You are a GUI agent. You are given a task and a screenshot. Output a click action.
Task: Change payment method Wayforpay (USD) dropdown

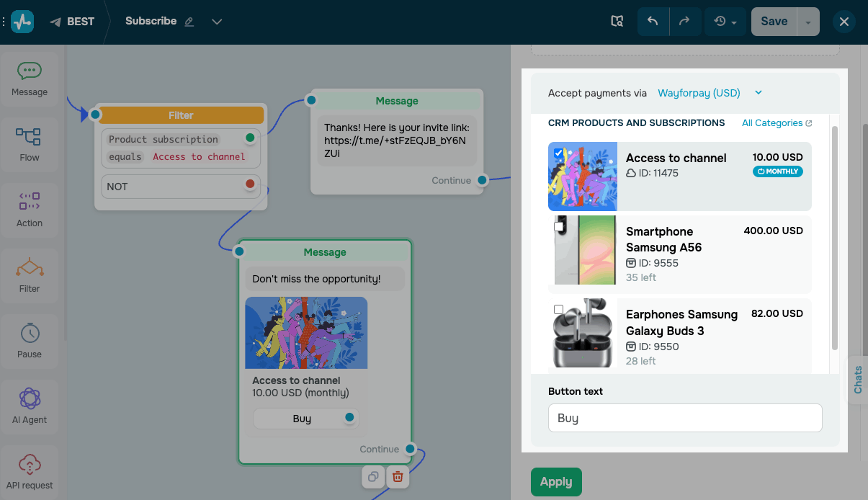710,93
